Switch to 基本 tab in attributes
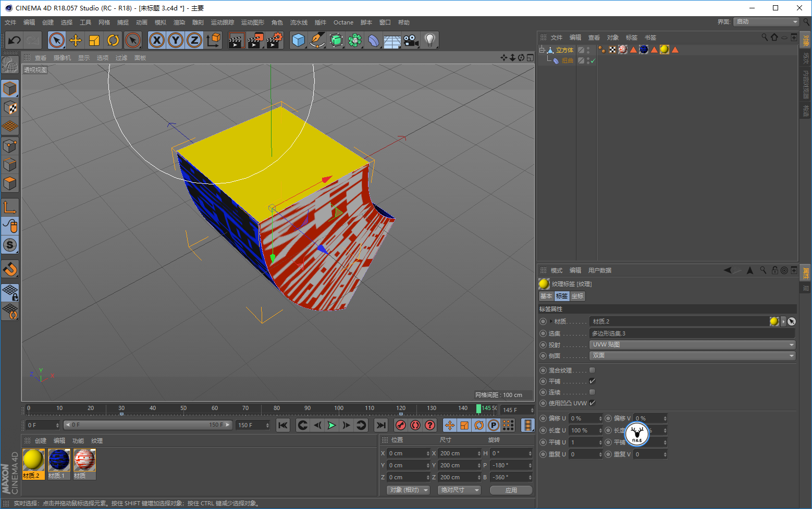 pyautogui.click(x=546, y=296)
